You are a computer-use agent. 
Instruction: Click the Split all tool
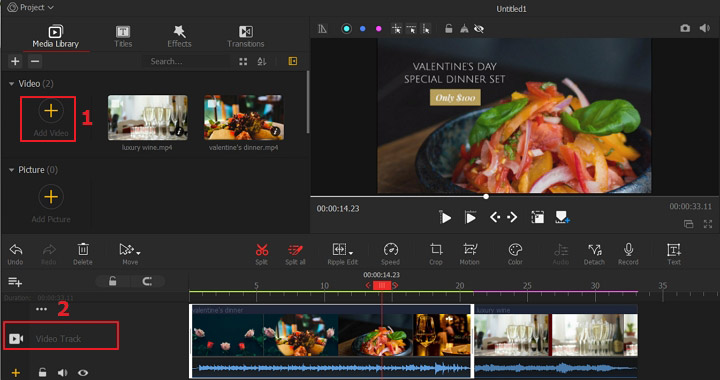point(295,254)
